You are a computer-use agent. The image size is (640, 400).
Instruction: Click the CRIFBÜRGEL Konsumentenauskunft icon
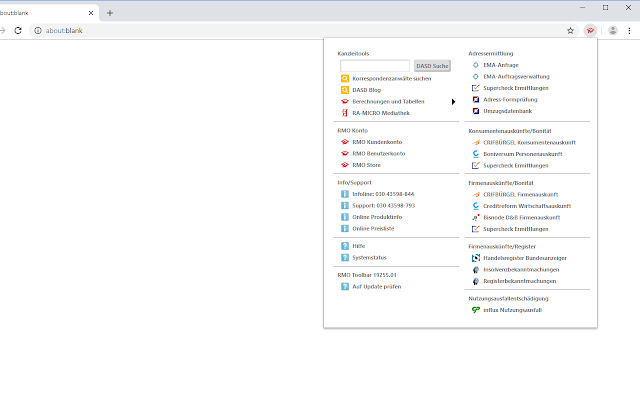(476, 142)
